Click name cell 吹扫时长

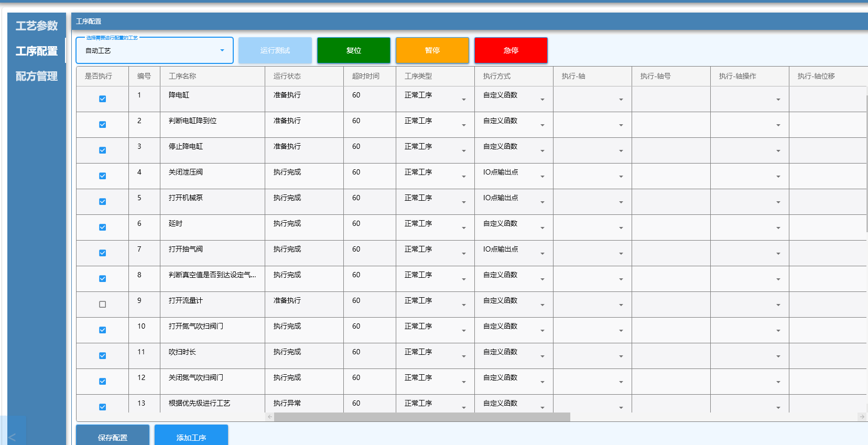[x=182, y=352]
